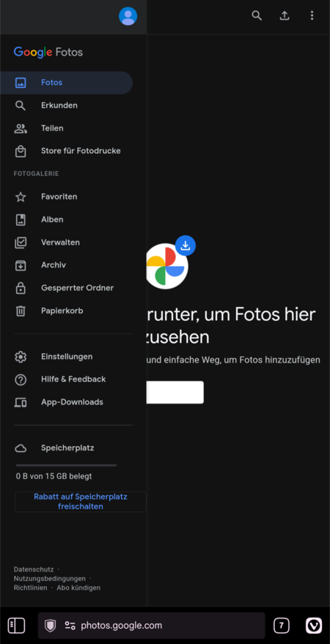The width and height of the screenshot is (330, 644).
Task: Open the Speicherplatz entry
Action: [66, 448]
